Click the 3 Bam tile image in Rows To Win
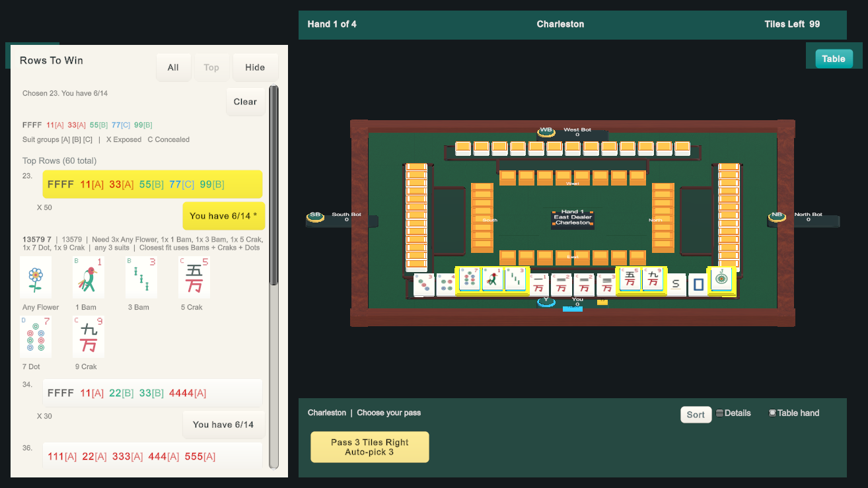 click(141, 277)
